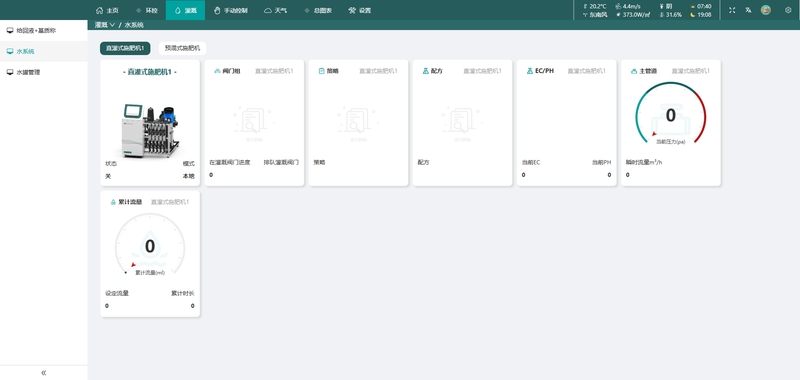
Task: Open the 环控 tab in top navigation
Action: [147, 10]
